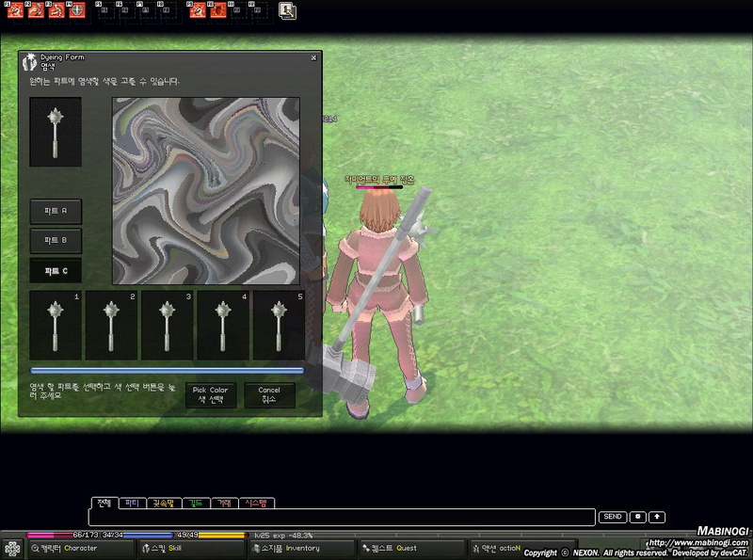Click the small square chat option button
The width and height of the screenshot is (753, 560).
638,517
